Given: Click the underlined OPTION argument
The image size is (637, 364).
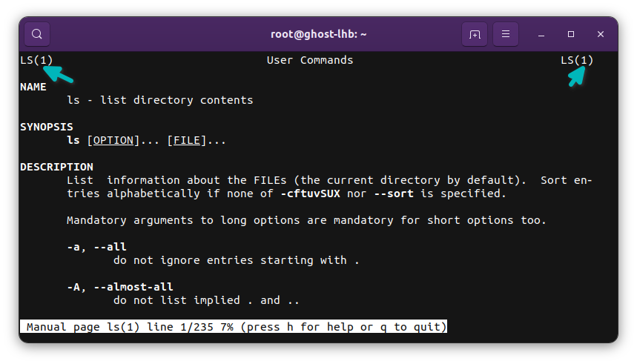Looking at the screenshot, I should 113,141.
